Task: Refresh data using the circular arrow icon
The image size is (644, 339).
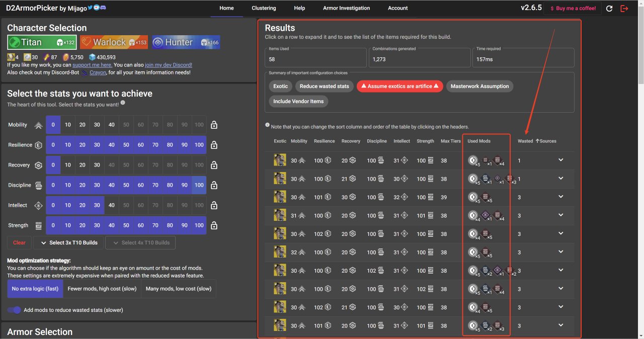Action: coord(609,9)
